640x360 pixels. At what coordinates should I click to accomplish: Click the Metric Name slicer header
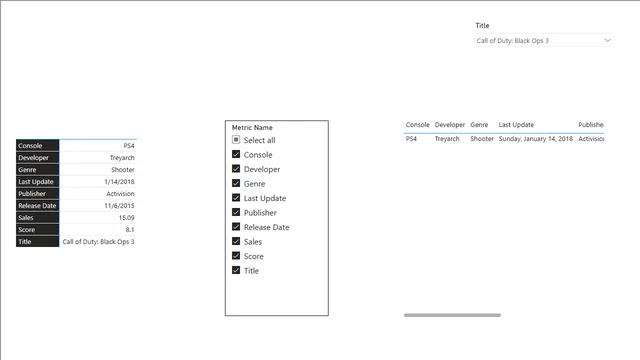click(252, 128)
